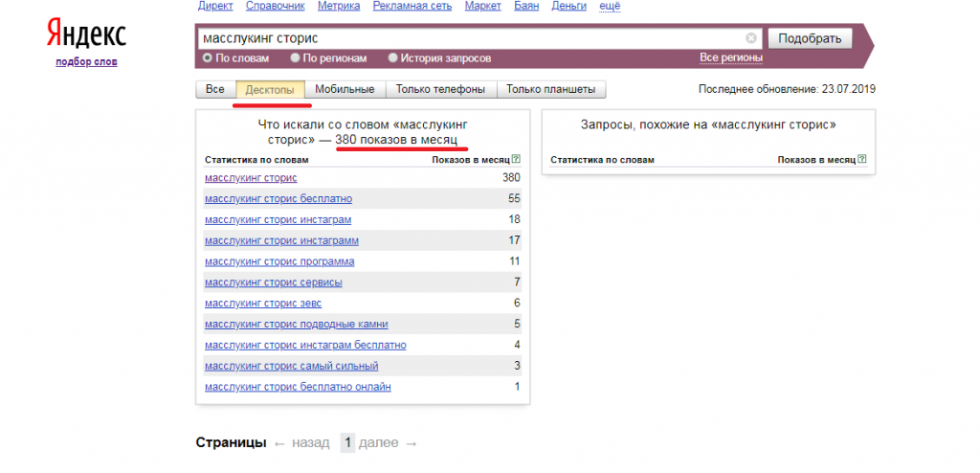980x473 pixels.
Task: Switch to the 'Только планшеты' tab
Action: 550,89
